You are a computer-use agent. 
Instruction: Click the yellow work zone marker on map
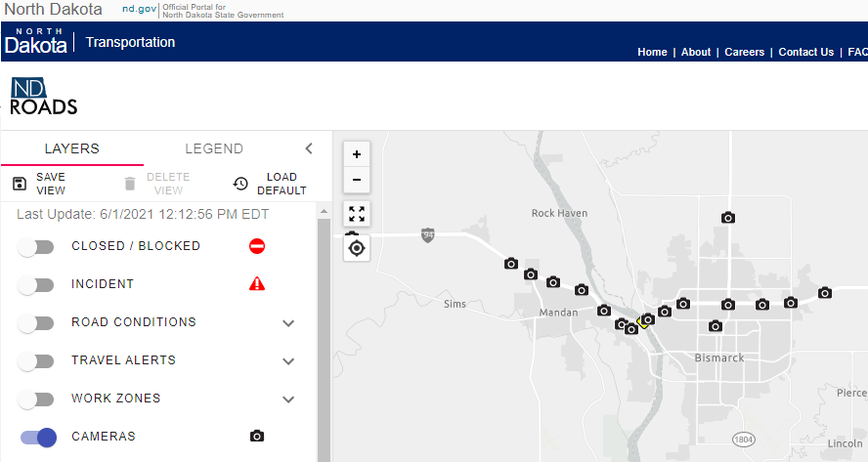click(x=641, y=321)
